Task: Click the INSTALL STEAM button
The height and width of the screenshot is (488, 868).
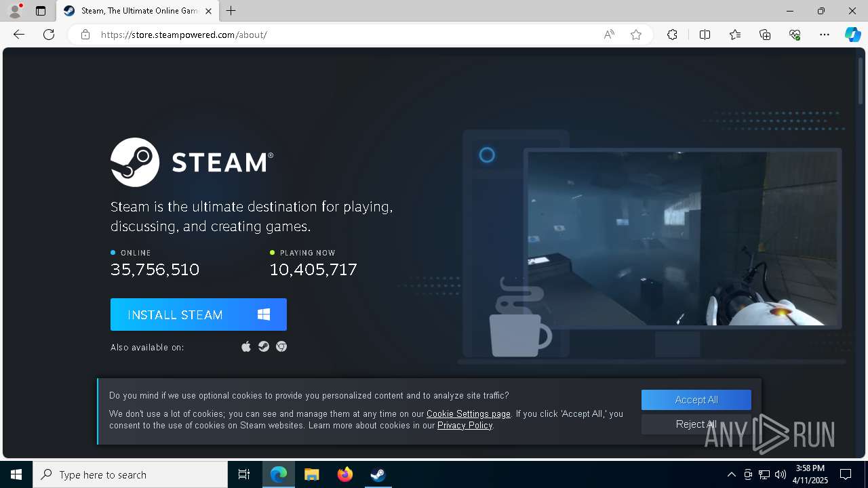Action: pos(199,314)
